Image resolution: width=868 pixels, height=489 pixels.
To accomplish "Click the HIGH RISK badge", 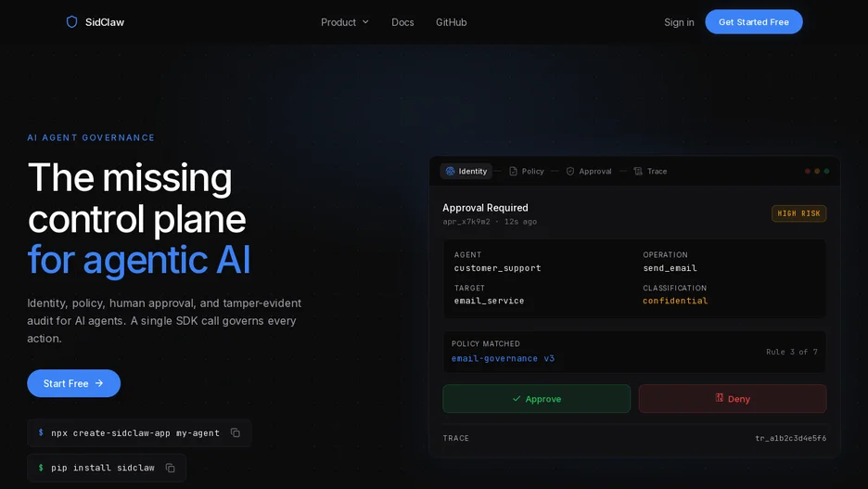I will 798,213.
